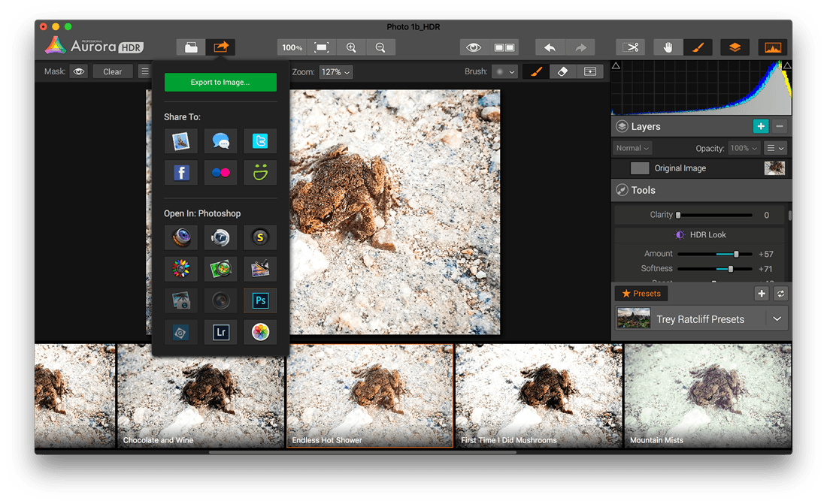Open the Zoom 127% dropdown
The width and height of the screenshot is (827, 504).
tap(335, 72)
